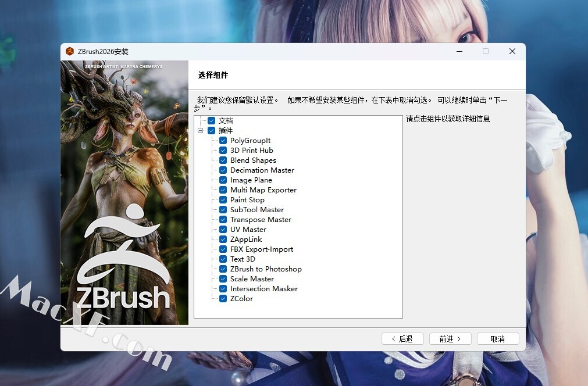The height and width of the screenshot is (386, 588).
Task: Uncheck the ZAppLink checkbox
Action: [223, 239]
